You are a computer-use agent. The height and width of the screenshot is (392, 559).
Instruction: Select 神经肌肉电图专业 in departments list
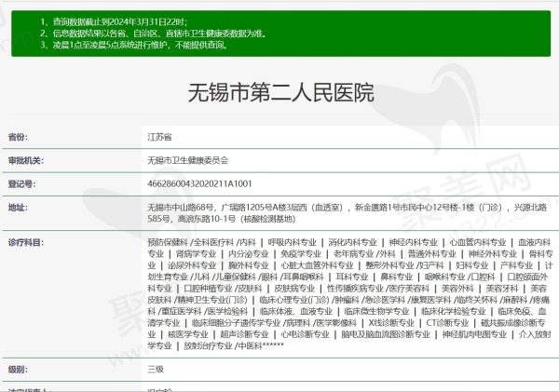point(474,334)
